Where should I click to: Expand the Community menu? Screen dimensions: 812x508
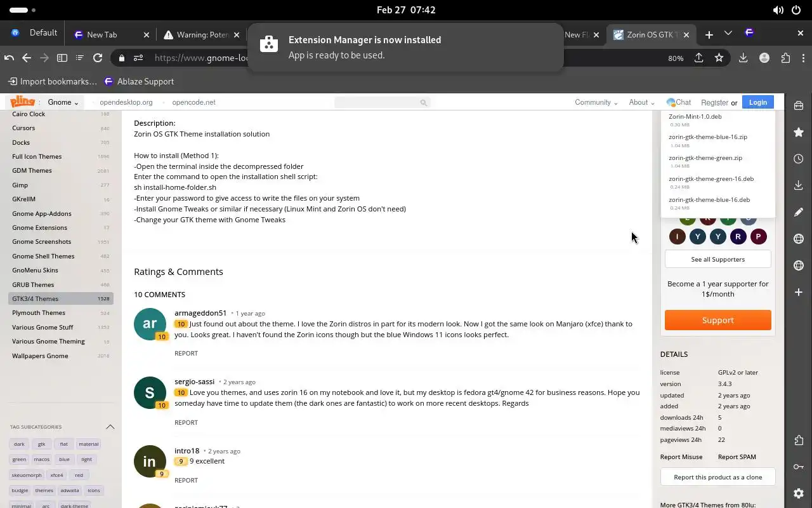point(596,102)
